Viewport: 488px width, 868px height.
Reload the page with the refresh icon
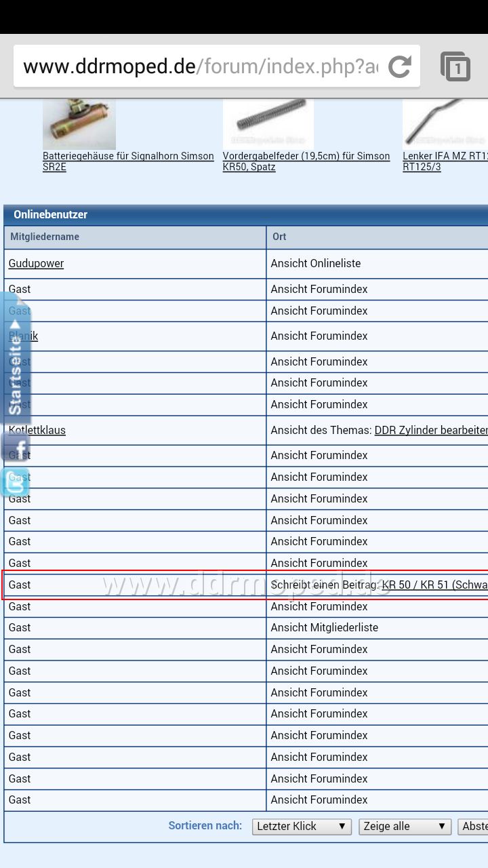click(400, 66)
